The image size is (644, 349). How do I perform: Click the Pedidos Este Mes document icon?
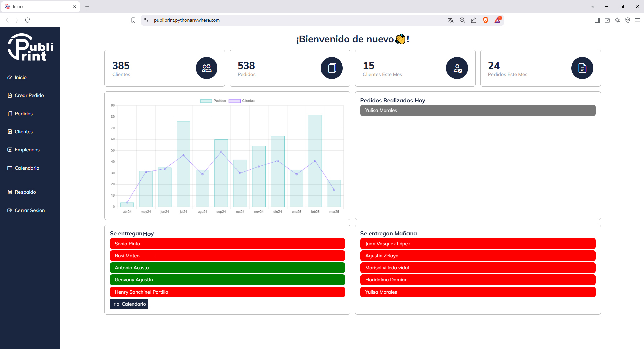coord(582,68)
